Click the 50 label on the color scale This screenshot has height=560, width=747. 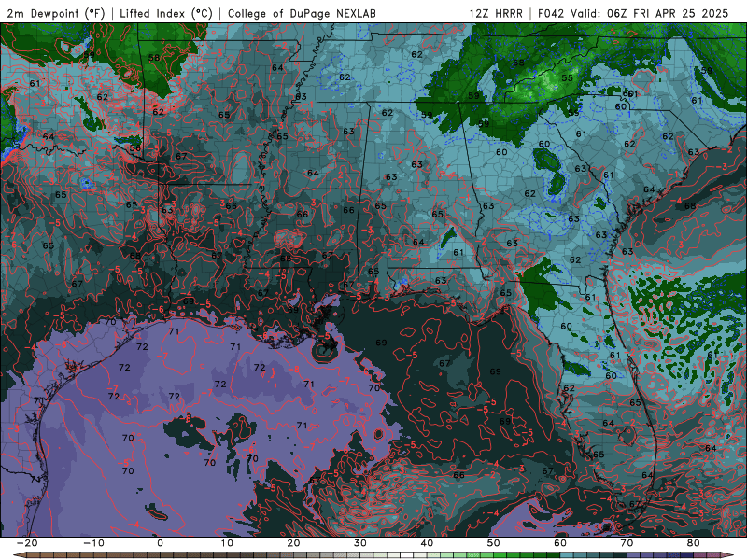tap(494, 543)
